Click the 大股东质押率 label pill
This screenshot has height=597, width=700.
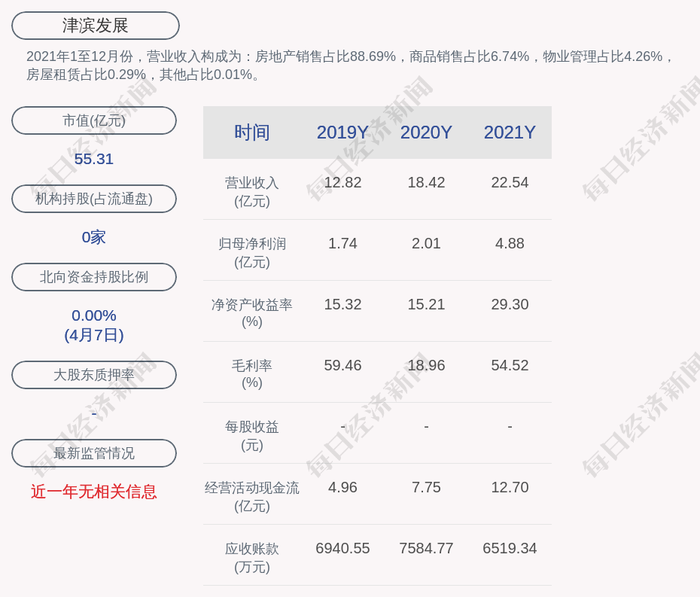94,375
